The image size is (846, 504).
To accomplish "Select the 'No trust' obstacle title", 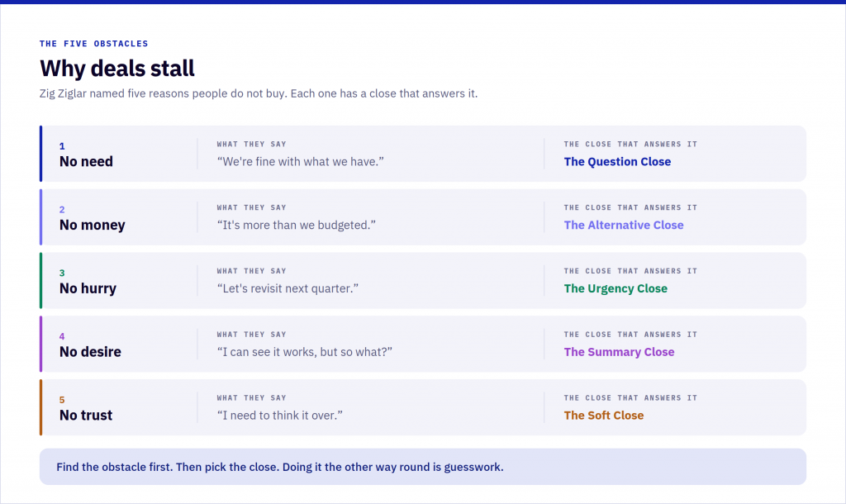I will [x=86, y=415].
